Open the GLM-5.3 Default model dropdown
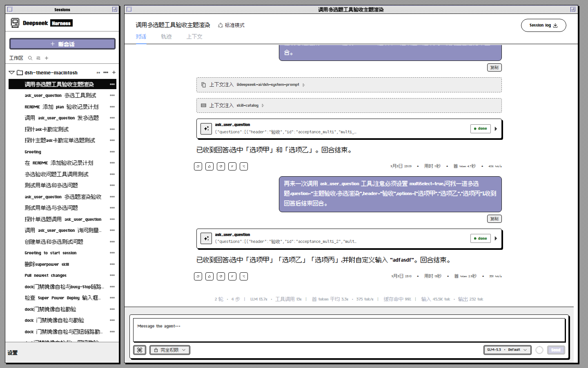 point(508,350)
